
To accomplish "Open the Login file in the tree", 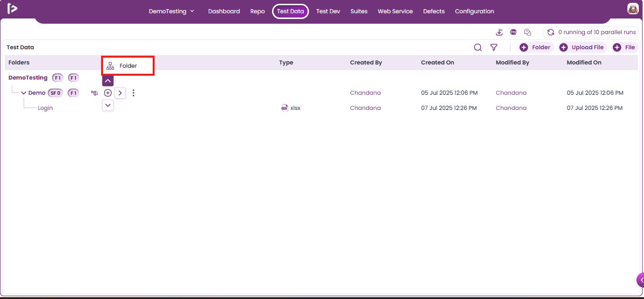I will 45,108.
